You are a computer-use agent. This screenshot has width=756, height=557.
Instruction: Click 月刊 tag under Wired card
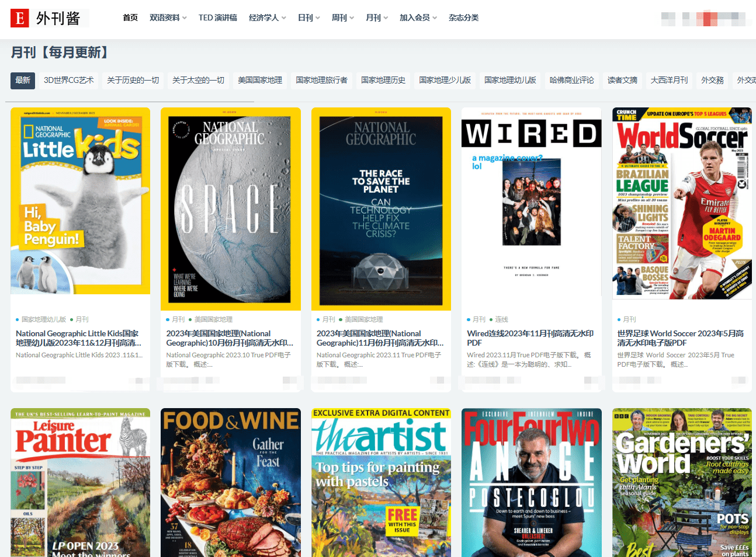(479, 319)
